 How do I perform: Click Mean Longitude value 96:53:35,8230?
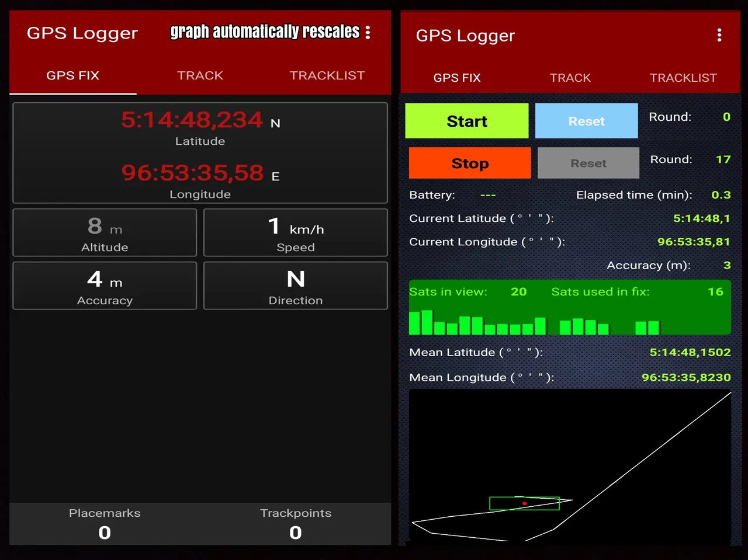686,377
